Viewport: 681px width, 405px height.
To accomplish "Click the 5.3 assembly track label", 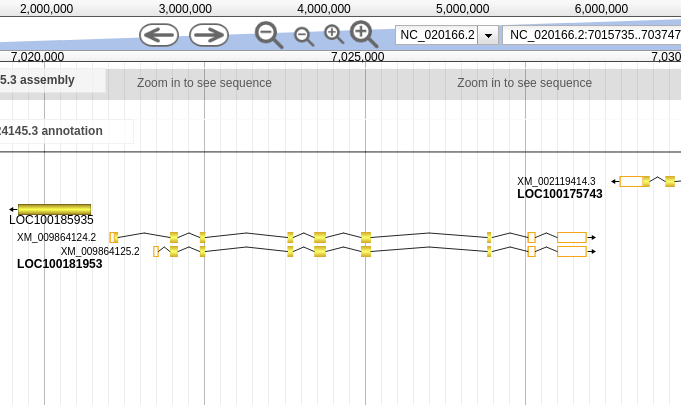I will [x=37, y=80].
